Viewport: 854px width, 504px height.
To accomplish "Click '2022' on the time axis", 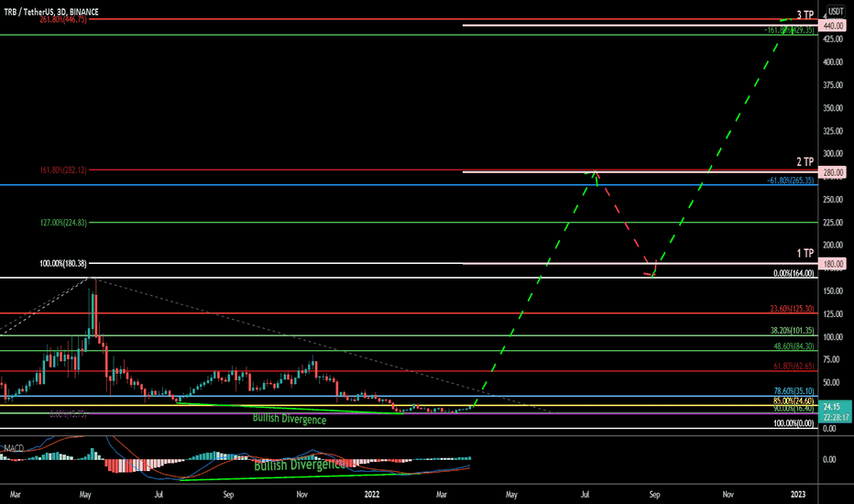I will tap(371, 495).
